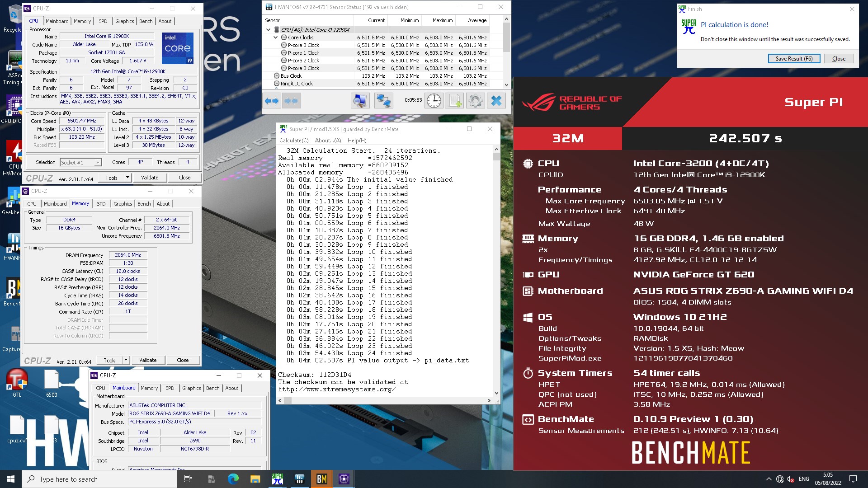868x488 pixels.
Task: Open File Explorer from taskbar
Action: pyautogui.click(x=255, y=479)
